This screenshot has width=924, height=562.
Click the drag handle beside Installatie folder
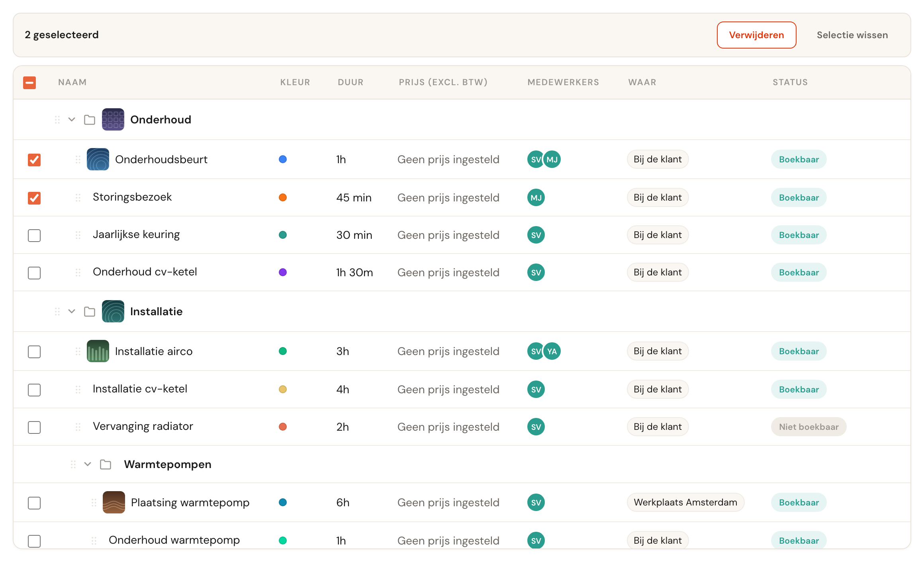pos(57,311)
